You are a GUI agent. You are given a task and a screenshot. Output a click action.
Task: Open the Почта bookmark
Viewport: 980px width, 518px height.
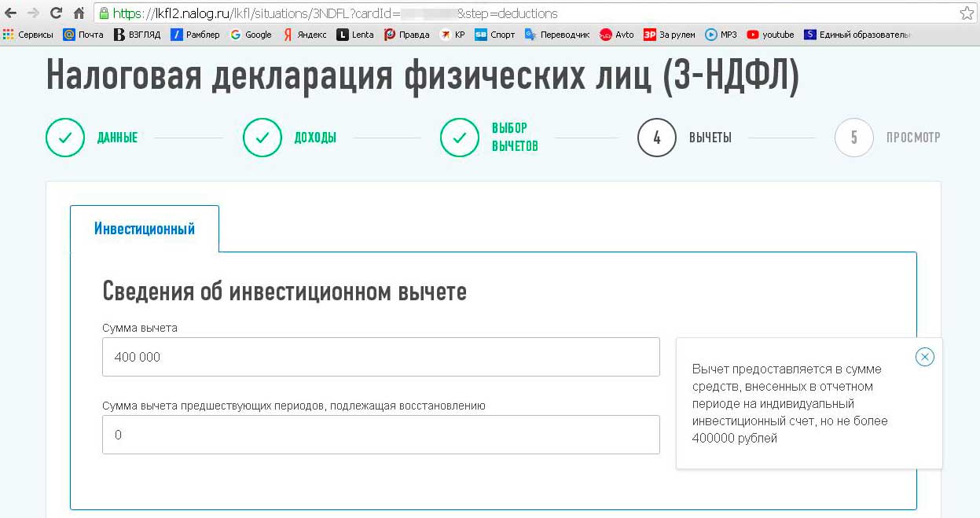point(83,35)
